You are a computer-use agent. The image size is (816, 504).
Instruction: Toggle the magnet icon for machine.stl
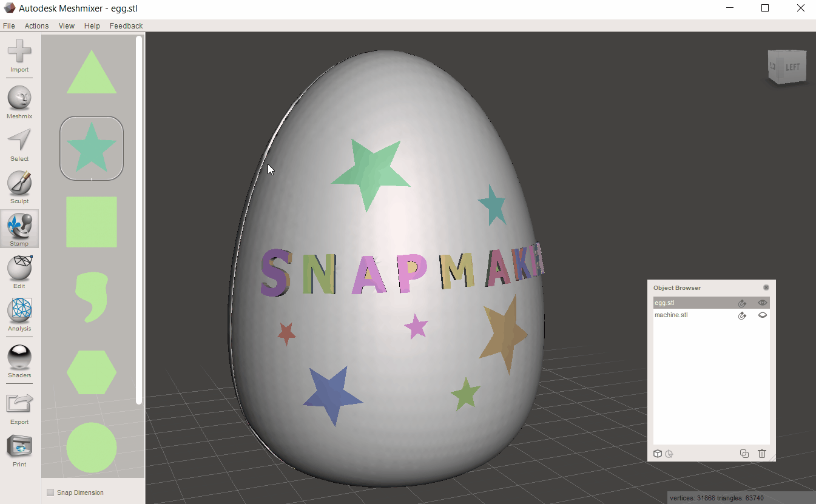pos(742,315)
